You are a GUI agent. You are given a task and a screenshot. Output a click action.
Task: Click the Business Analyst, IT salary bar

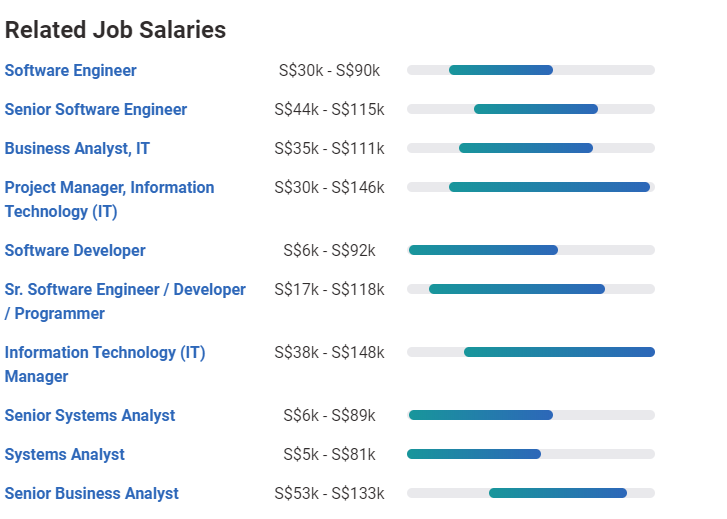click(526, 148)
